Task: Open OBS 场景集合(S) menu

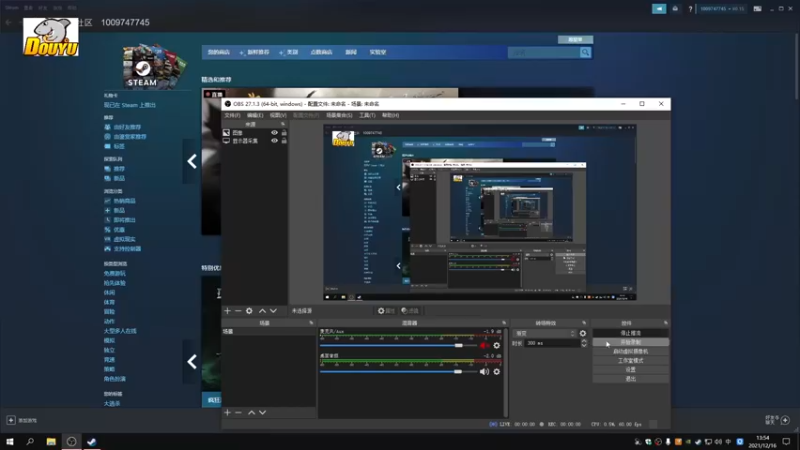Action: pos(339,115)
